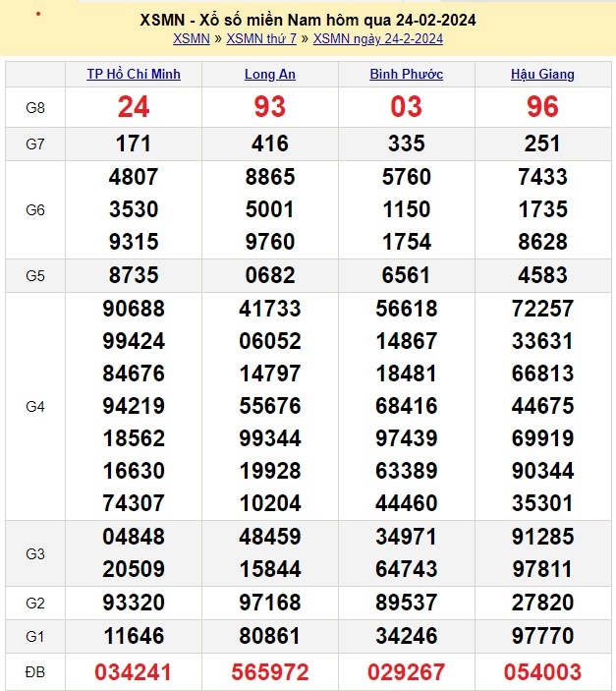This screenshot has height=691, width=616.
Task: Select the G2 number 97168
Action: click(x=269, y=601)
